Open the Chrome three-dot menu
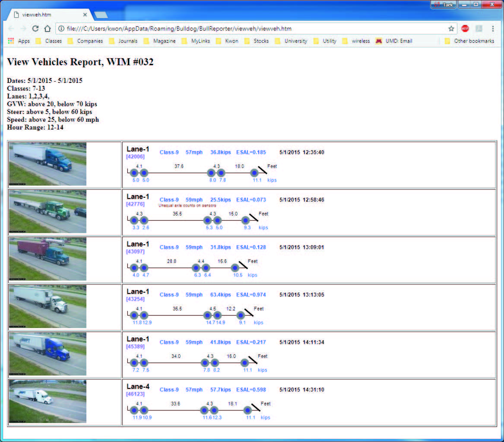Viewport: 504px width, 442px height. pyautogui.click(x=493, y=28)
